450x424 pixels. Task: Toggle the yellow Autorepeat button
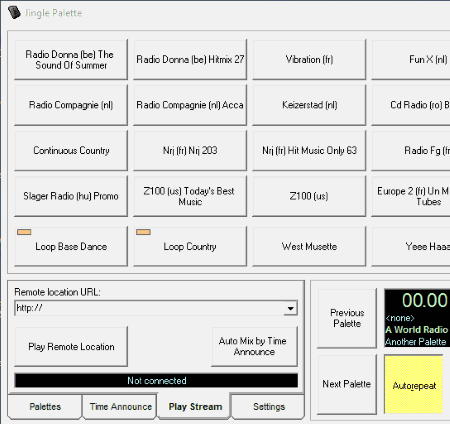414,385
